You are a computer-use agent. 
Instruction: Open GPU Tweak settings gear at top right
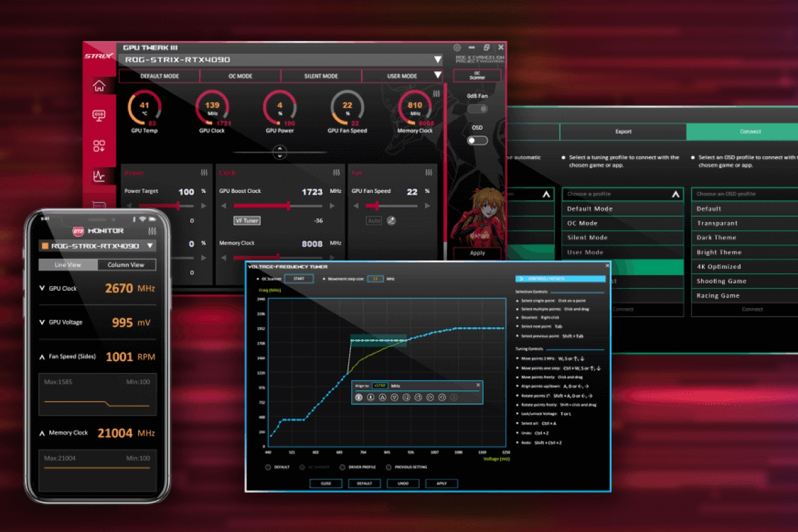coord(457,47)
